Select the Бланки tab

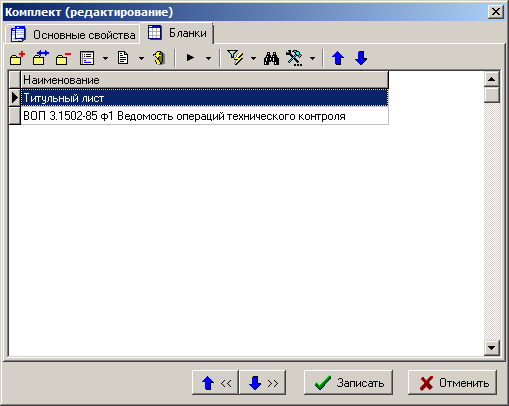177,33
